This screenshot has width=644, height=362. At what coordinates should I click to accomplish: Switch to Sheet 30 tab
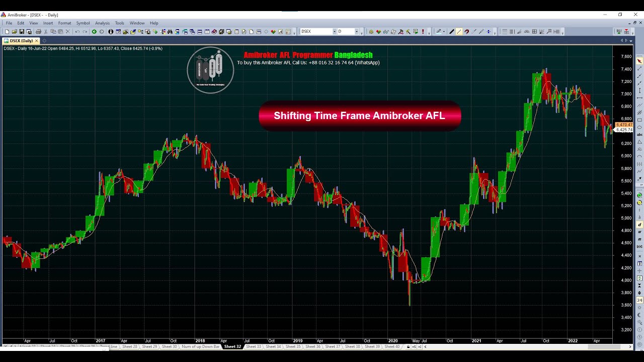tap(169, 346)
